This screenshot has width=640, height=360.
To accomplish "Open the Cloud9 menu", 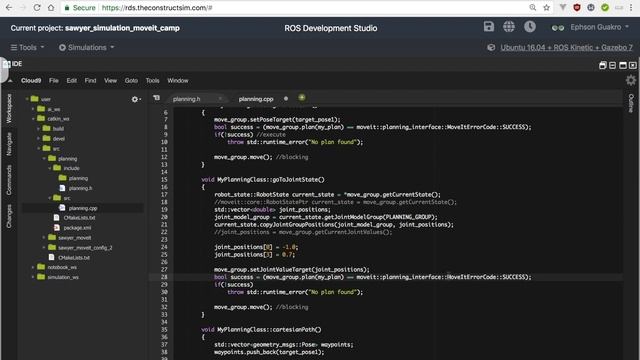I will click(x=31, y=81).
